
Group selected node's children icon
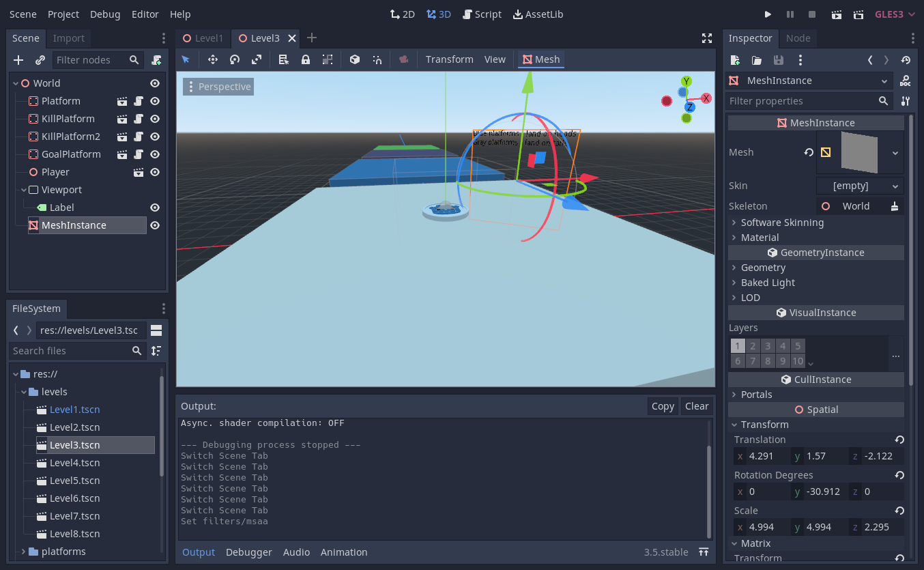328,59
